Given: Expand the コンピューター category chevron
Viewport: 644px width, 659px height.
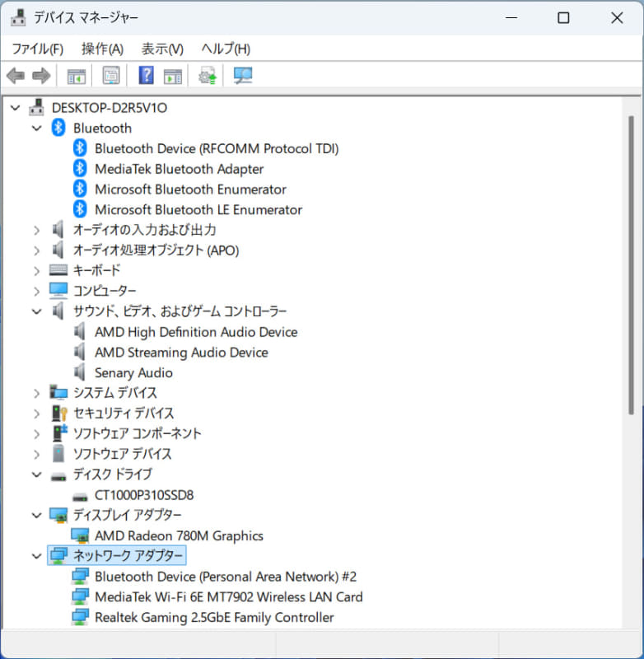Looking at the screenshot, I should pos(37,292).
